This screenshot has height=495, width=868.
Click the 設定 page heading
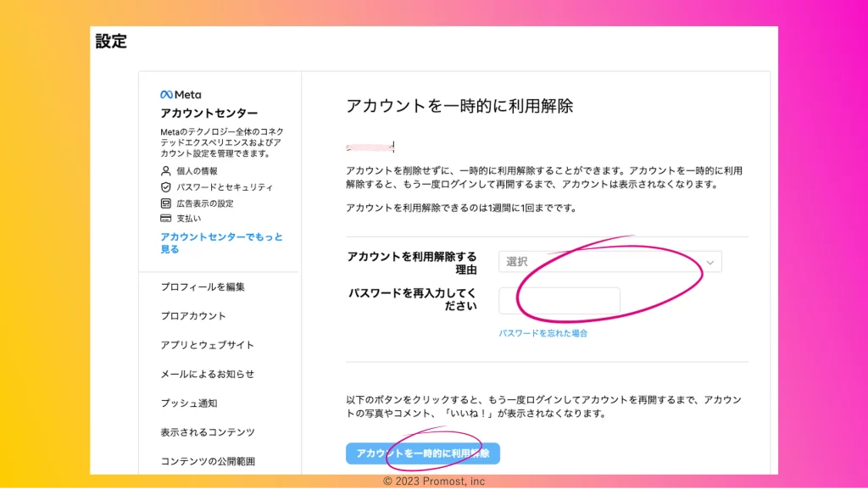(x=111, y=42)
